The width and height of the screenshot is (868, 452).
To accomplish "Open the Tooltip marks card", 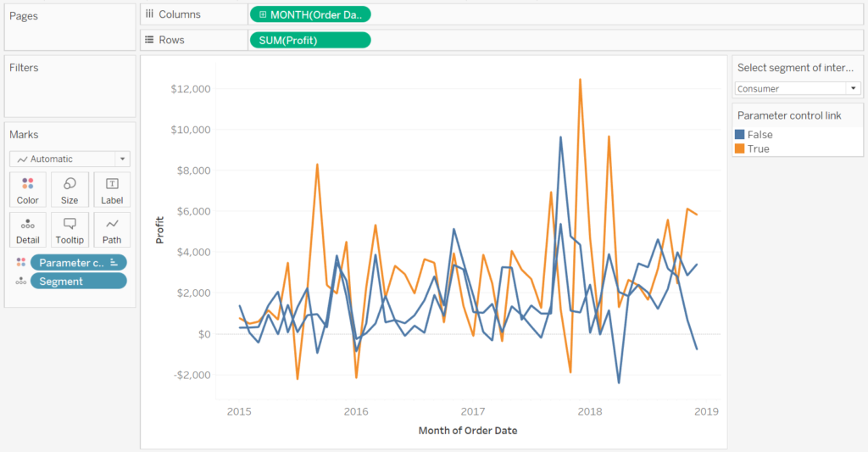I will click(70, 230).
